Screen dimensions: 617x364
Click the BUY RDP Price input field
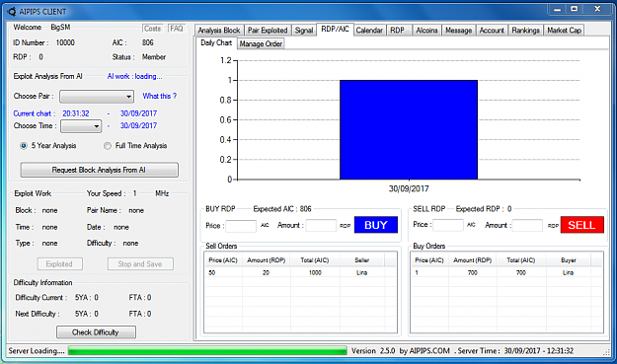tap(241, 226)
